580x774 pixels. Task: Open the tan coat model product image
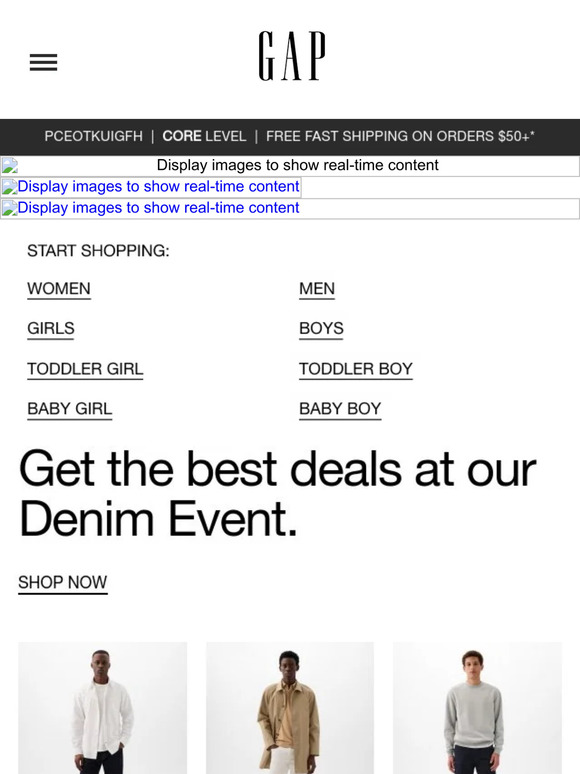coord(290,708)
